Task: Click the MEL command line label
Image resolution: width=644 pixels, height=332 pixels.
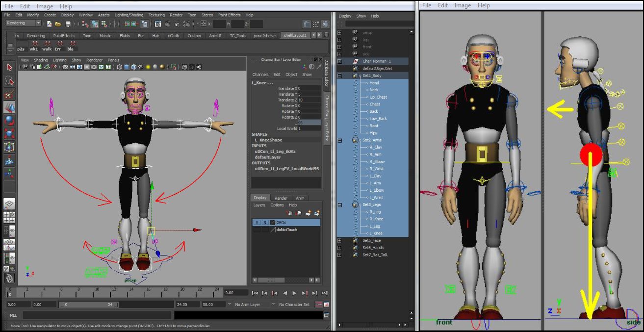Action: (13, 315)
